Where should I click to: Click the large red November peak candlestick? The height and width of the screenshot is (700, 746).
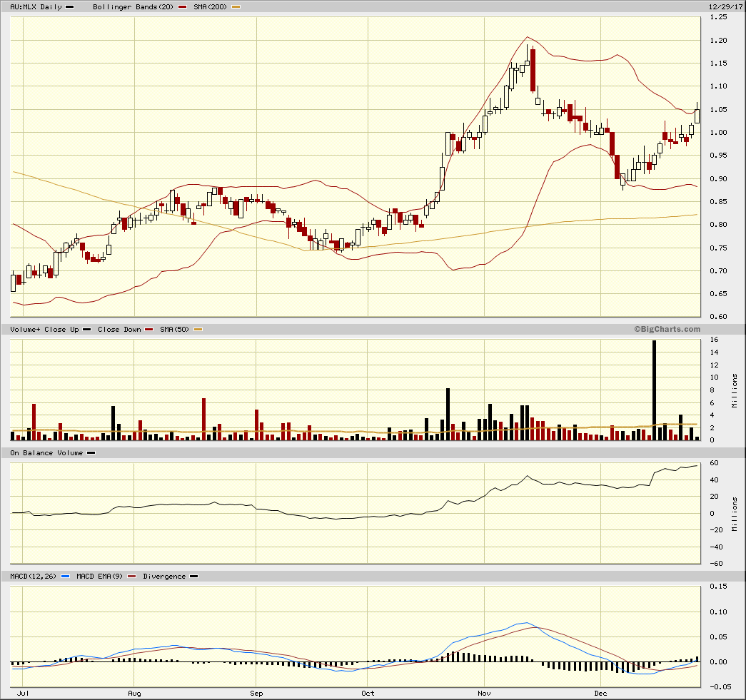(533, 70)
